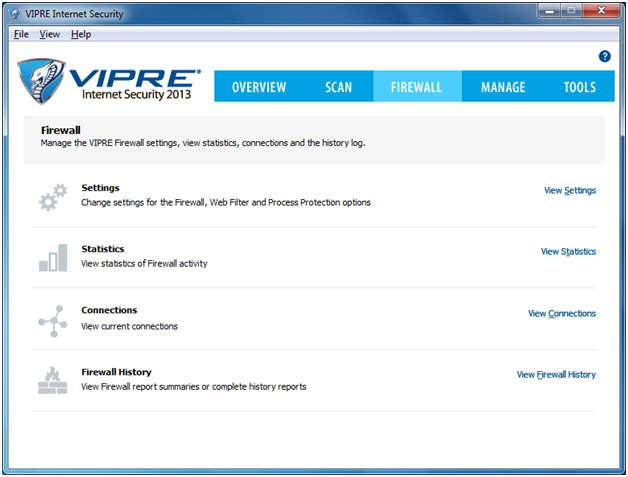Click 'View statistics of Firewall activity' text
The image size is (628, 477).
(x=144, y=264)
